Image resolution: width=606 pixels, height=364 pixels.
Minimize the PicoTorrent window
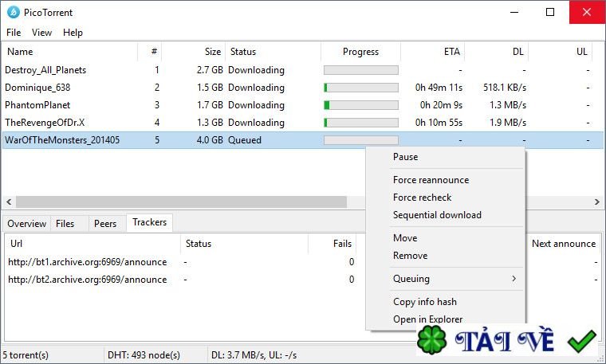(514, 13)
